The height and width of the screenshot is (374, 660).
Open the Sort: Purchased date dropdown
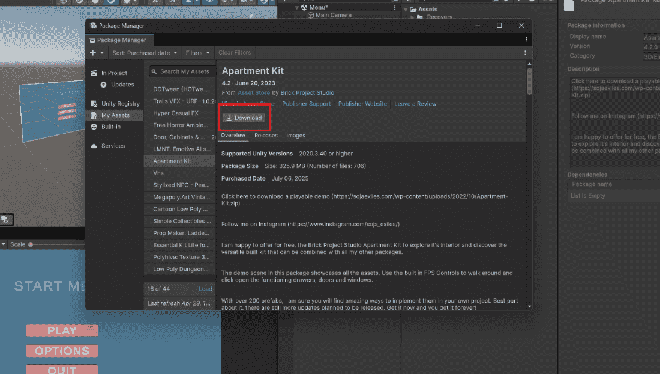144,53
